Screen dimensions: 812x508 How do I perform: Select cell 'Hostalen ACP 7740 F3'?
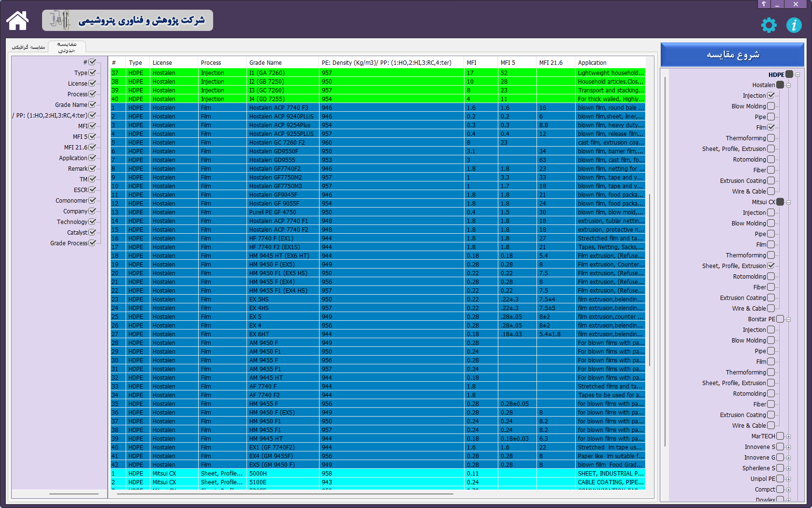(x=283, y=108)
